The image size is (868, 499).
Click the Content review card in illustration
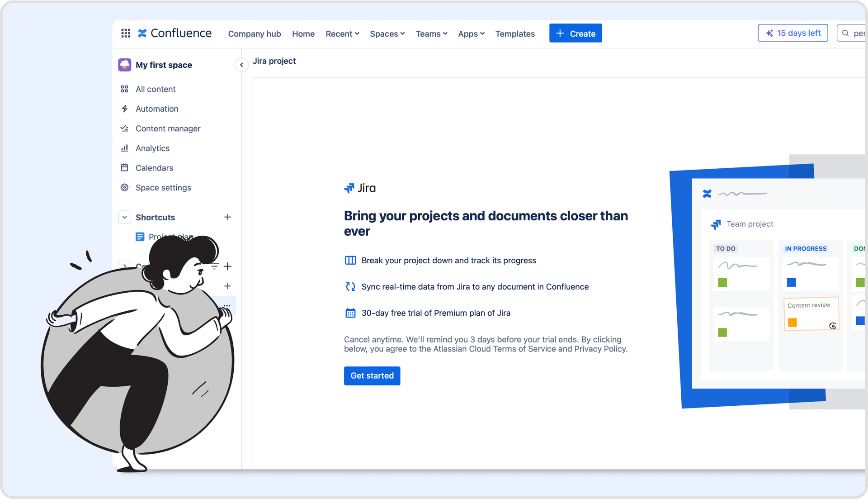pyautogui.click(x=811, y=314)
